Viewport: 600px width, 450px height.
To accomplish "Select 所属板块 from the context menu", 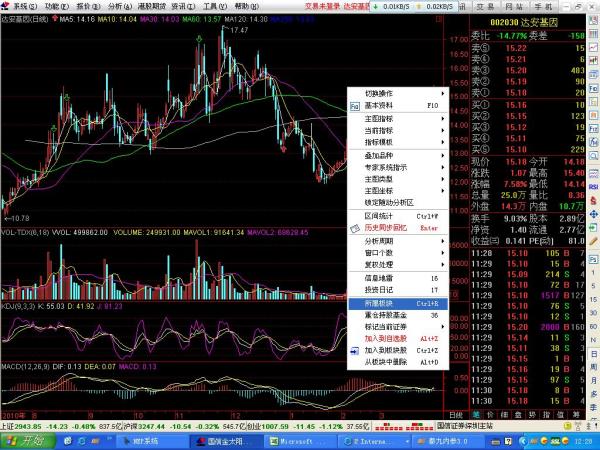I will click(396, 303).
